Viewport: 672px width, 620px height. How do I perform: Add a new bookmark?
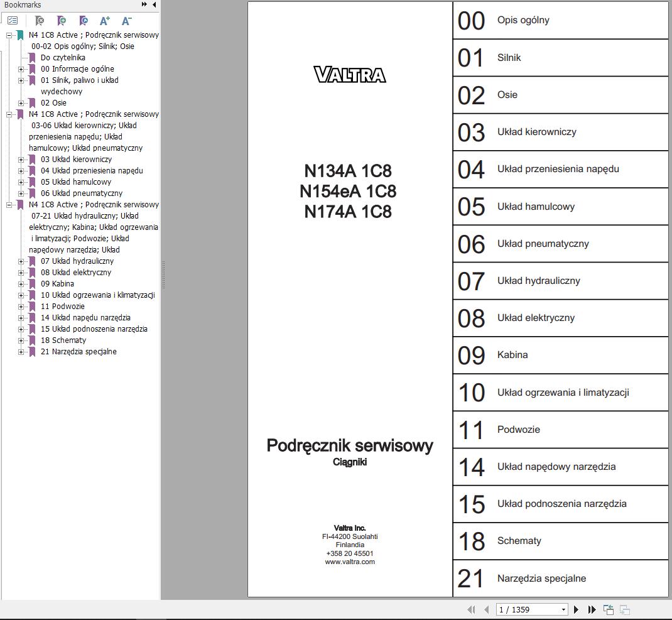coord(62,21)
